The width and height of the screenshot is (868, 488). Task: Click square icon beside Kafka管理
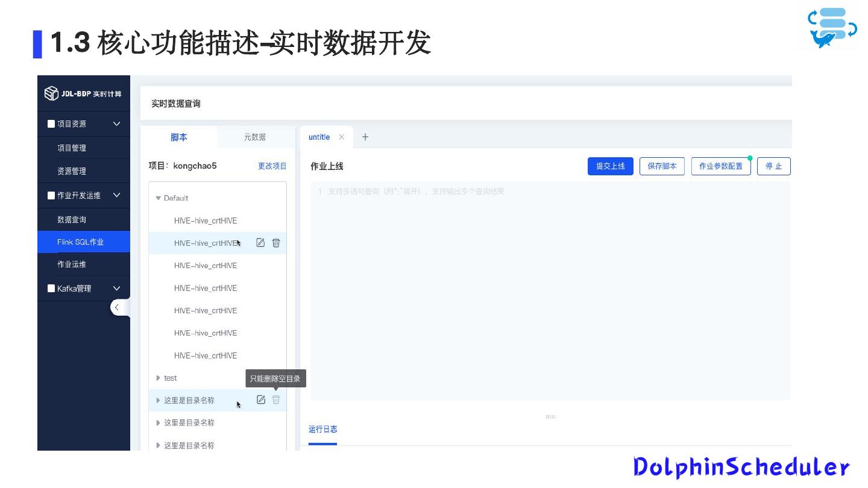pyautogui.click(x=51, y=289)
